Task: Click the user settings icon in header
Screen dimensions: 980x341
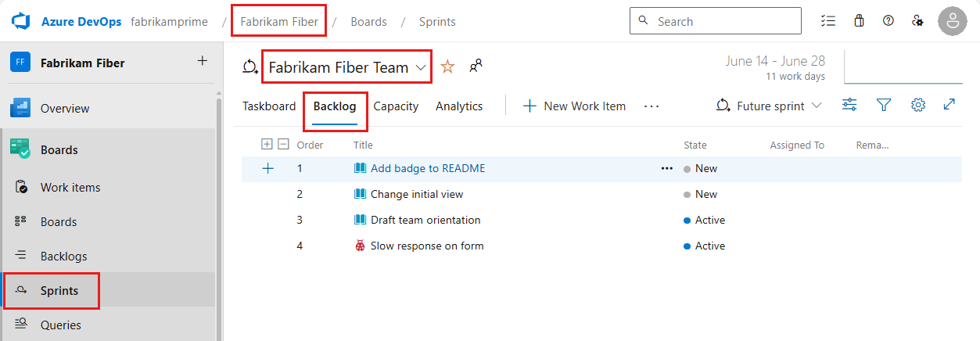Action: pos(918,21)
